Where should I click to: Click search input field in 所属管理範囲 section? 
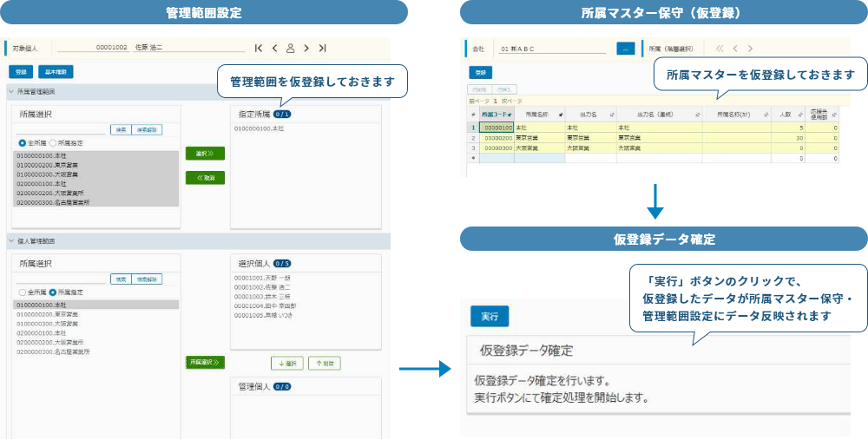point(61,130)
